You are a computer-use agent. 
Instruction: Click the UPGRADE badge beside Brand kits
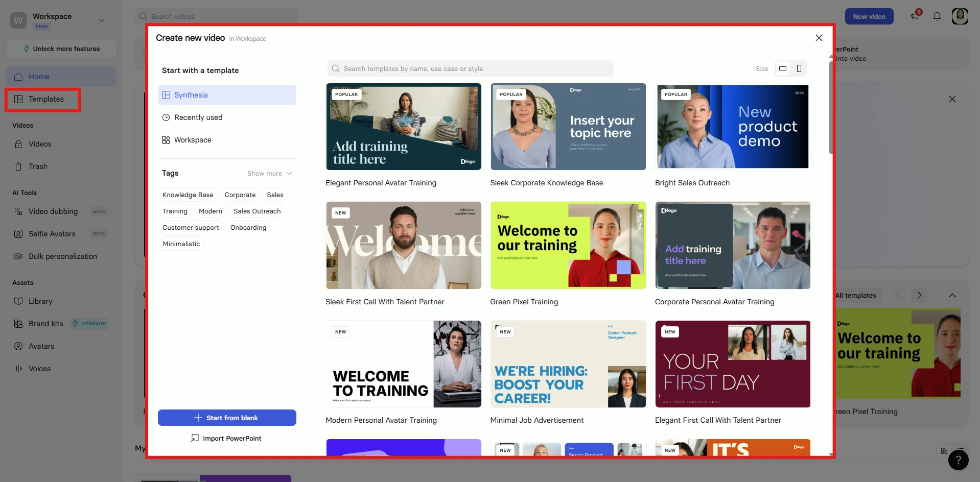coord(89,324)
